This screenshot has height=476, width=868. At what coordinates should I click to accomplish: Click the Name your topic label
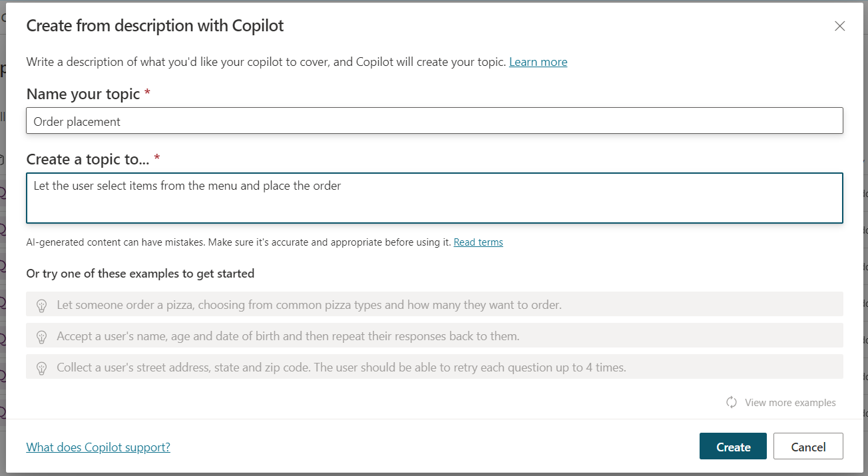(83, 95)
